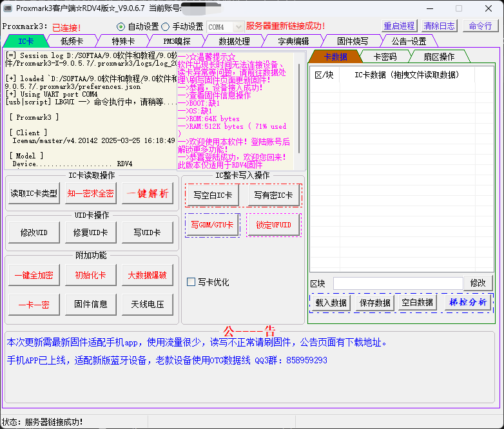The width and height of the screenshot is (504, 429).
Task: Click the 锁定UFUID button
Action: pyautogui.click(x=273, y=225)
